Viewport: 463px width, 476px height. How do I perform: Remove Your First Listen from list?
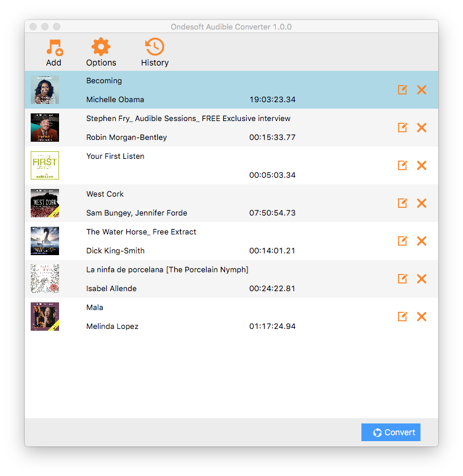coord(422,165)
